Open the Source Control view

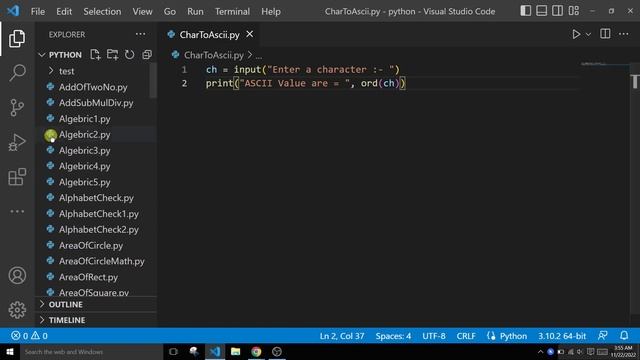pyautogui.click(x=17, y=108)
